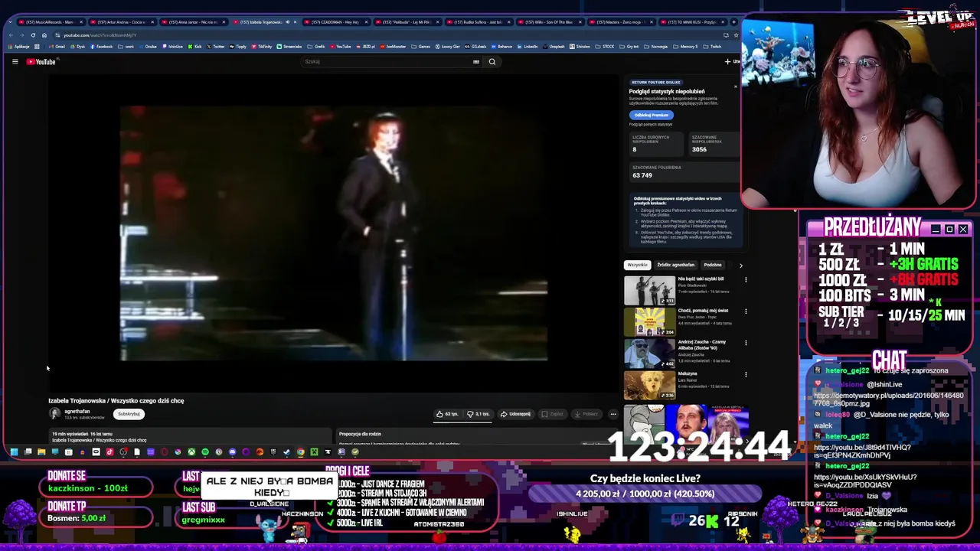Open the Andrzej Zaucha Czarny Alibaba thumbnail
The width and height of the screenshot is (980, 551).
point(649,354)
